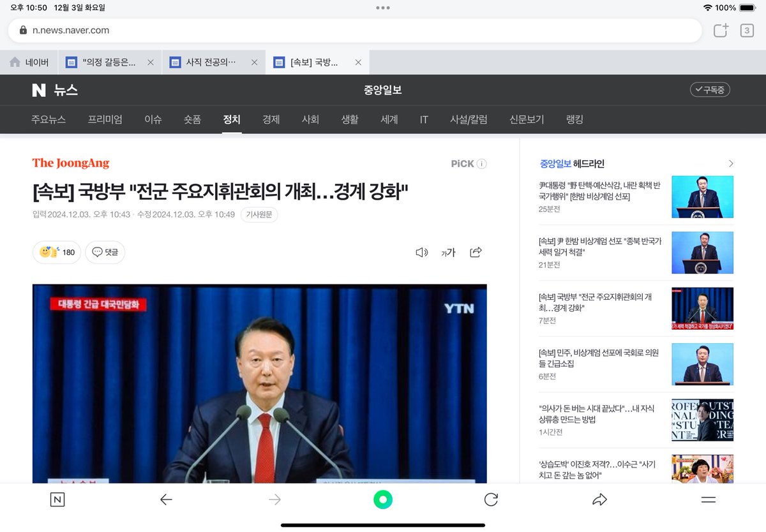Tap the article photo of presidential address
766x532 pixels.
[x=260, y=383]
